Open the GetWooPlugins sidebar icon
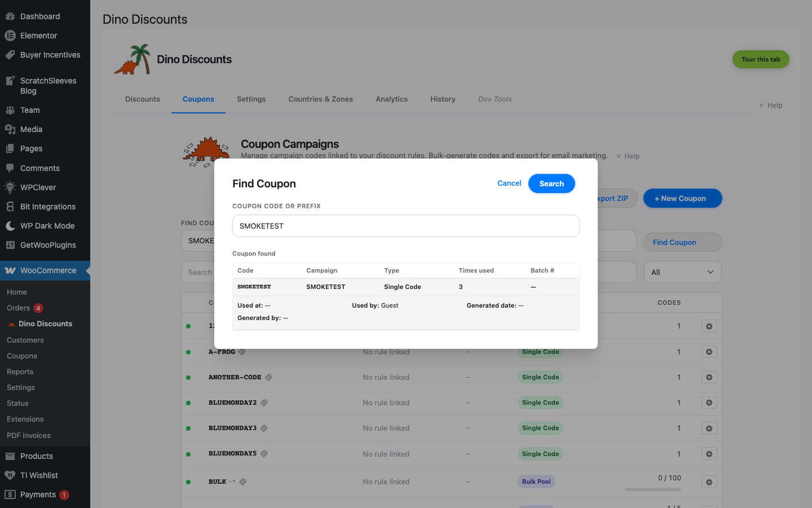 [x=10, y=245]
